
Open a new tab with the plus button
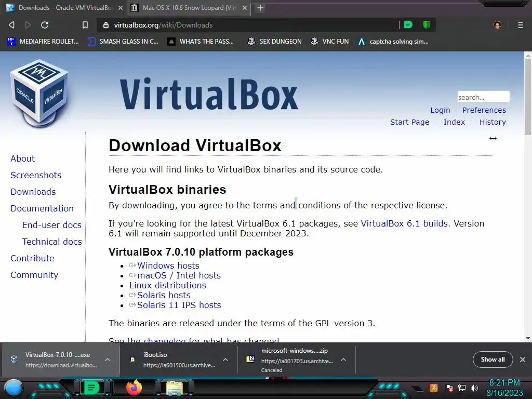260,8
